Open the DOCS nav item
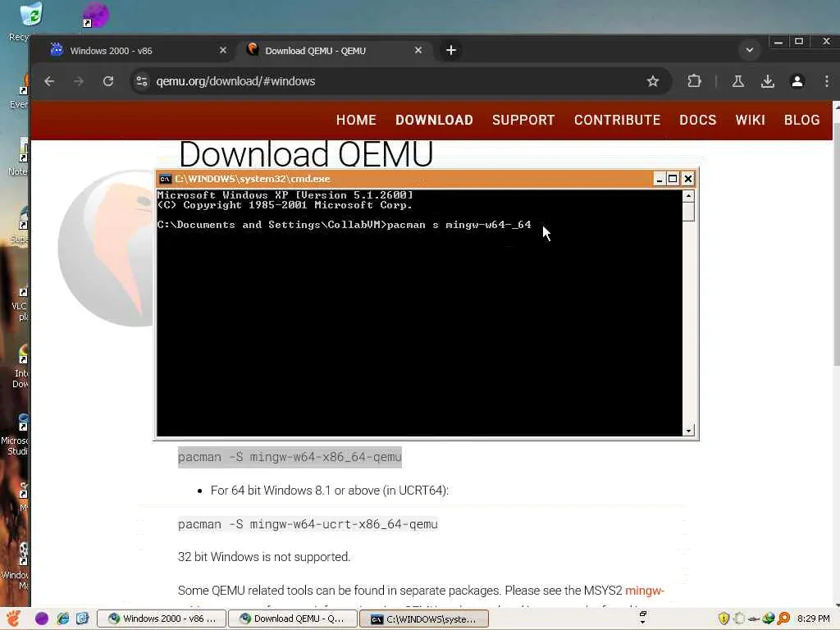Screen dimensions: 840x630 click(x=697, y=120)
